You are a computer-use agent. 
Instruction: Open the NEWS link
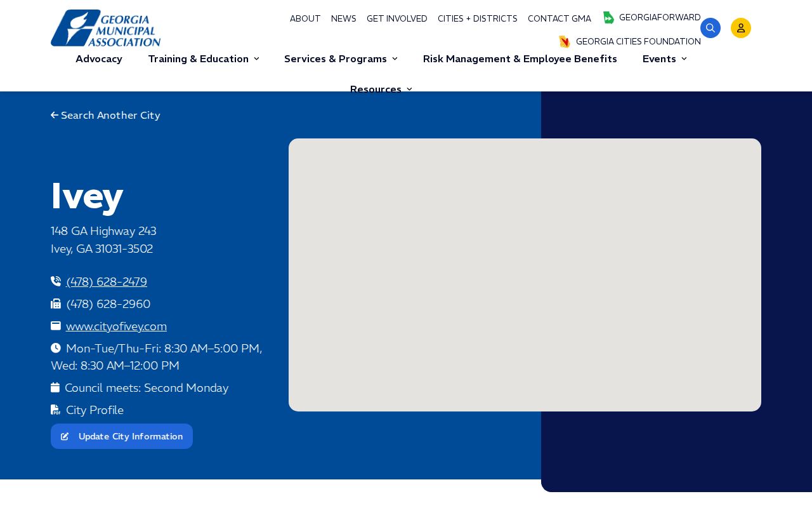[344, 19]
